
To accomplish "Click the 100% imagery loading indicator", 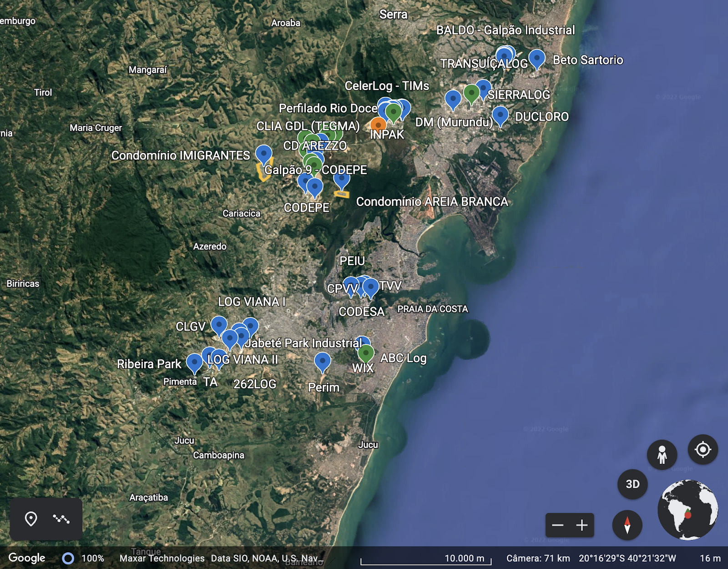I will pyautogui.click(x=84, y=558).
